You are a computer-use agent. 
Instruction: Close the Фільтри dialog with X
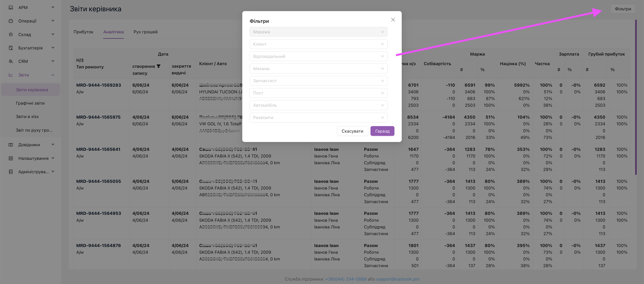[x=393, y=20]
